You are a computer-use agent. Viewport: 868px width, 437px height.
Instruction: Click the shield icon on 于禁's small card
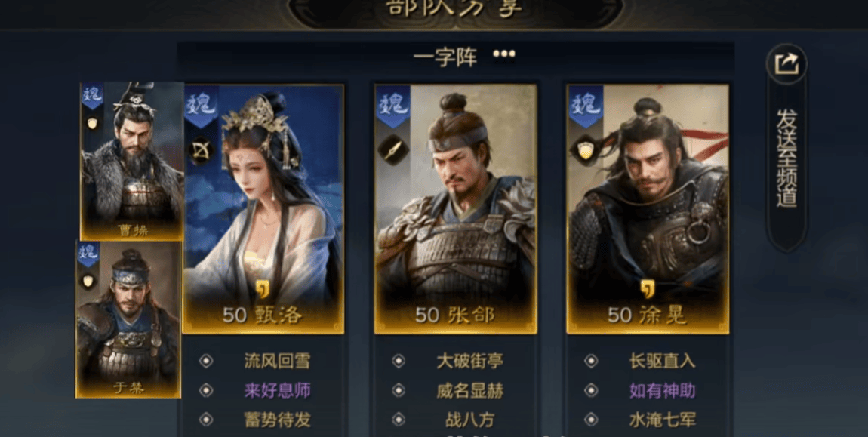click(88, 281)
